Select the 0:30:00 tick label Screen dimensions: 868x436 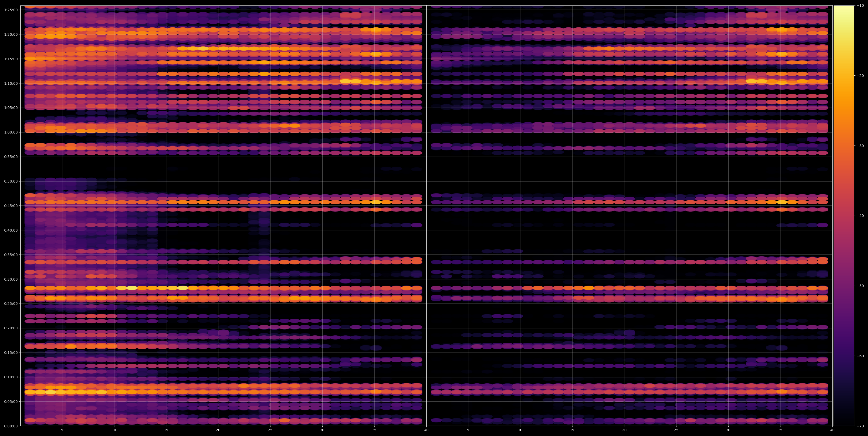coord(11,279)
